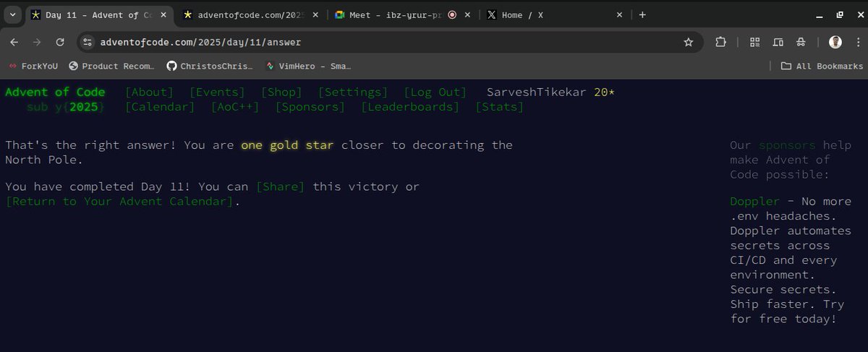Open the [Shop] link

coord(281,92)
